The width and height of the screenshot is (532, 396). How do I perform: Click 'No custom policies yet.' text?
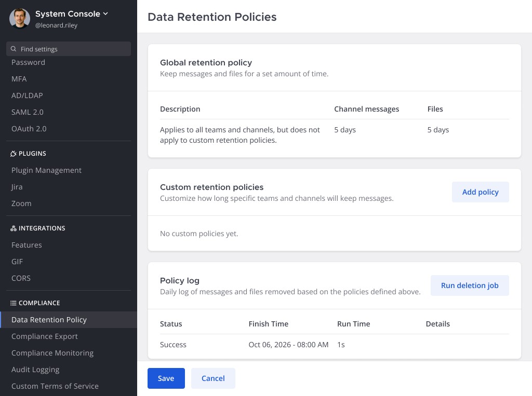[x=199, y=234]
